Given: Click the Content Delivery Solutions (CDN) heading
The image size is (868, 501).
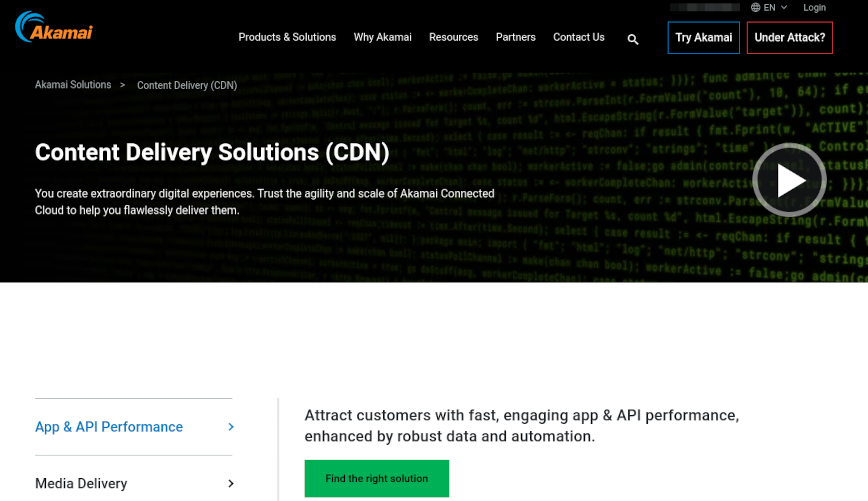Looking at the screenshot, I should point(212,152).
